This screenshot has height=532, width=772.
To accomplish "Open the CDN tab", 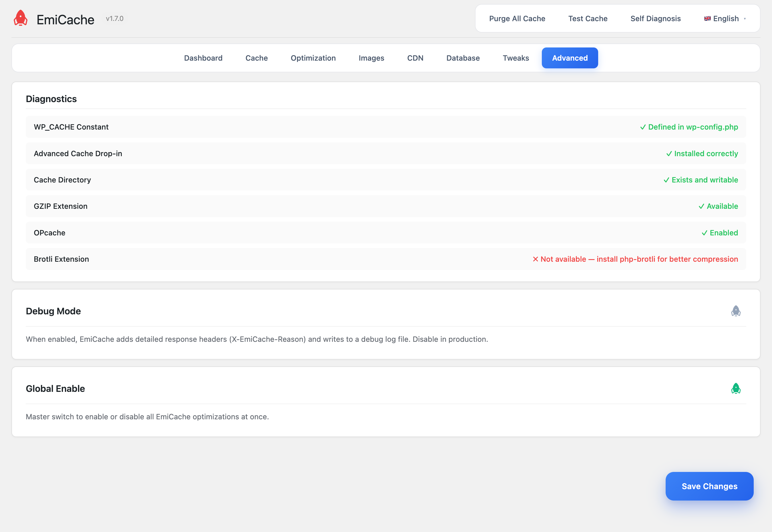I will 415,58.
